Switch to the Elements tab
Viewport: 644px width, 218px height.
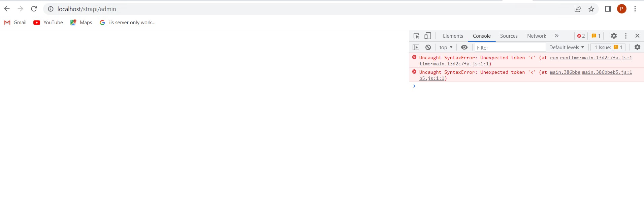point(453,36)
